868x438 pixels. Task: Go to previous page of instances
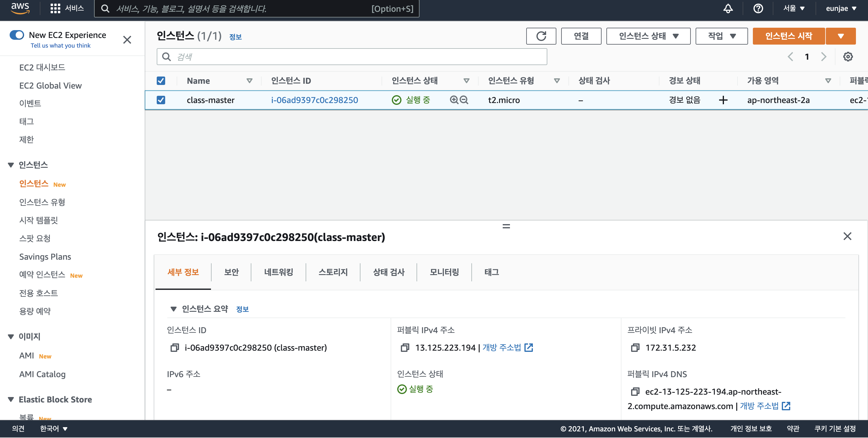(790, 57)
